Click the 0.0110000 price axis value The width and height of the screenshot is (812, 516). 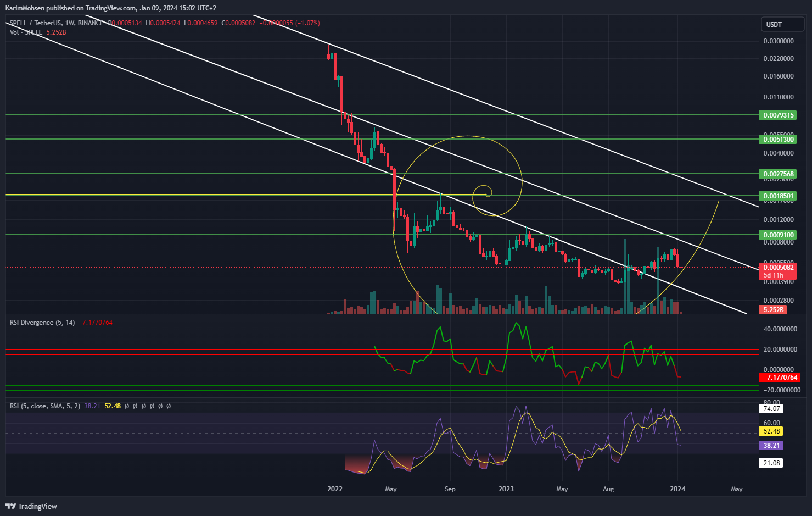click(779, 97)
